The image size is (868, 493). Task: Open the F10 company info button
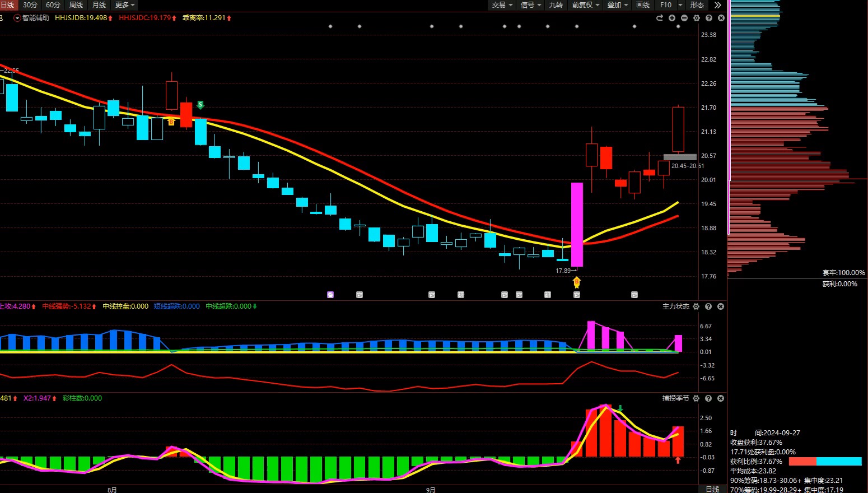[x=666, y=4]
